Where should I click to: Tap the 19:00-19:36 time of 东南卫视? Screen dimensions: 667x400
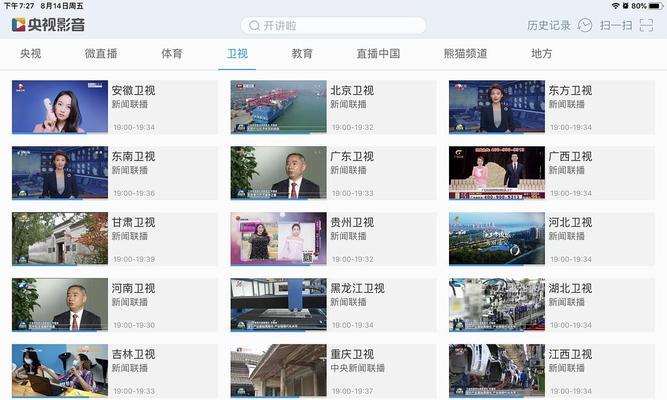(134, 193)
